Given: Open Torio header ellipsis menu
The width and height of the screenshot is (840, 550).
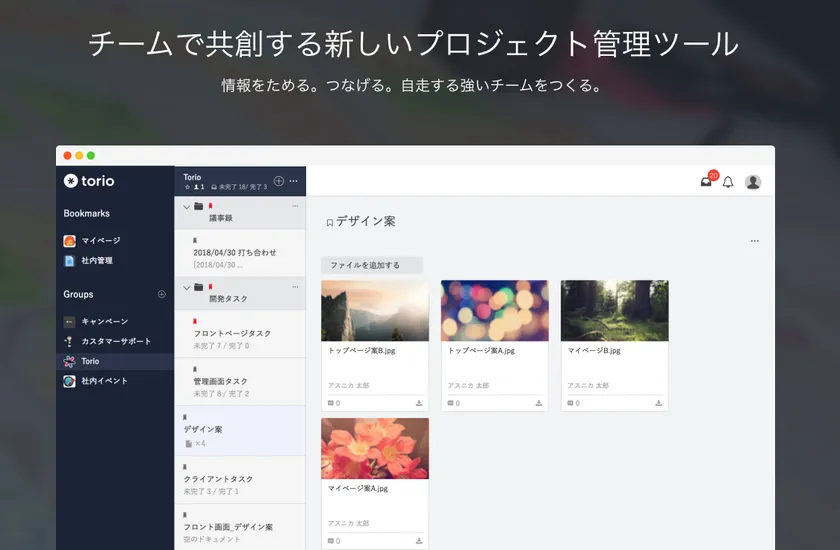Looking at the screenshot, I should click(293, 181).
